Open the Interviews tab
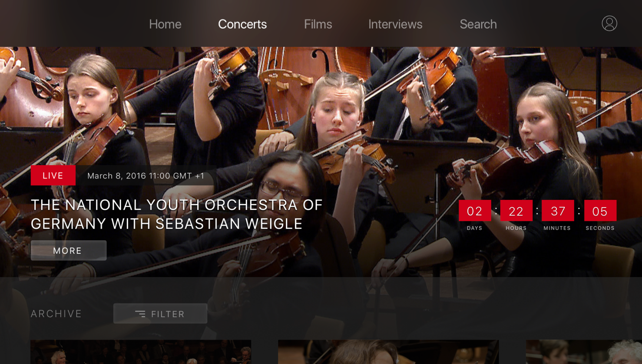642x364 pixels. pyautogui.click(x=395, y=24)
